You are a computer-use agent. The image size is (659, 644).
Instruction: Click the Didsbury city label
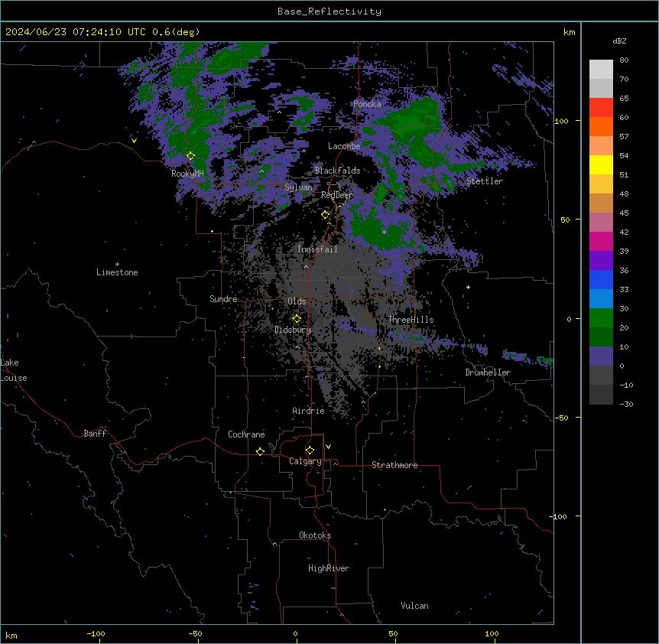[x=293, y=330]
